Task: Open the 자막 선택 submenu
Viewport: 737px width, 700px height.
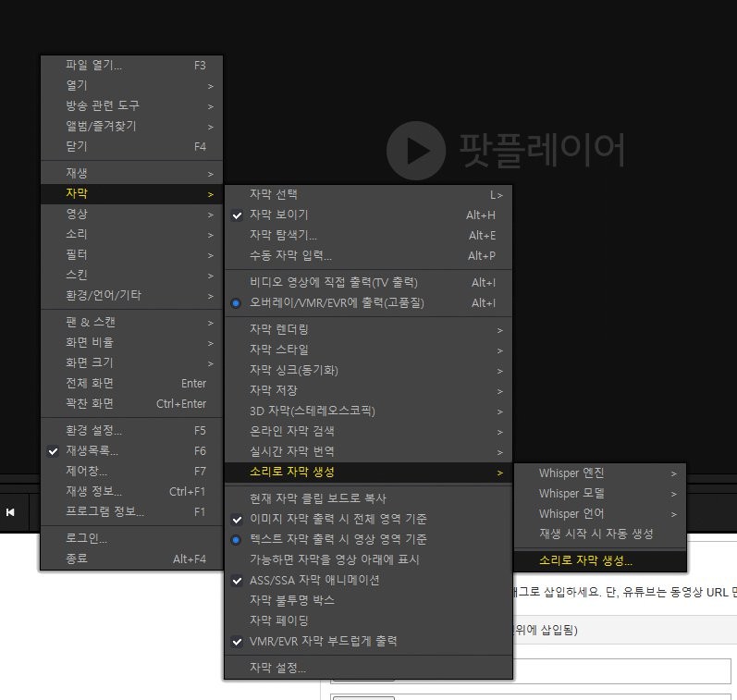Action: [x=368, y=194]
